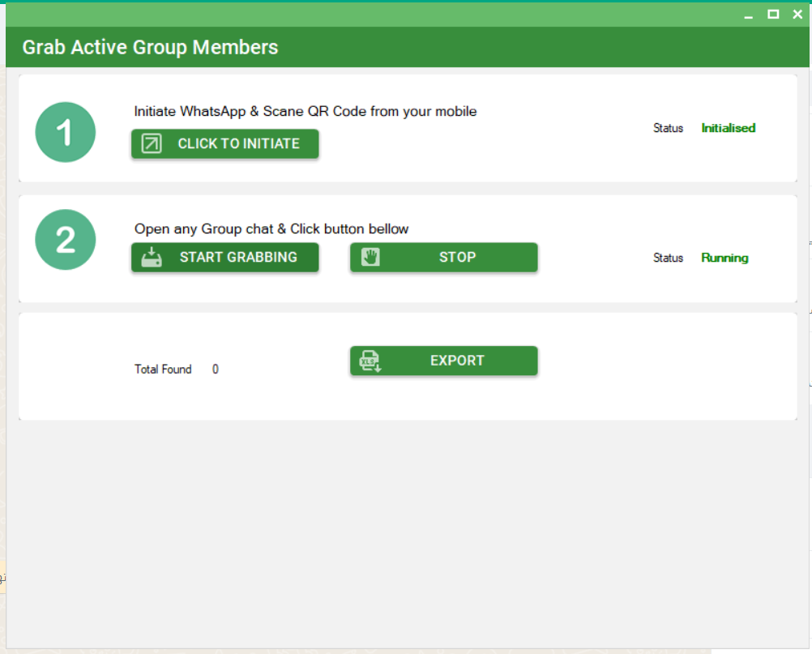Click the CLICK TO INITIATE button
This screenshot has width=812, height=654.
tap(224, 143)
